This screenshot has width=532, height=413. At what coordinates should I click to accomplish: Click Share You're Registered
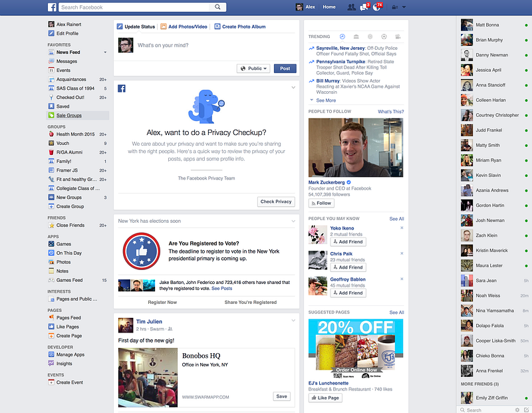pos(251,303)
